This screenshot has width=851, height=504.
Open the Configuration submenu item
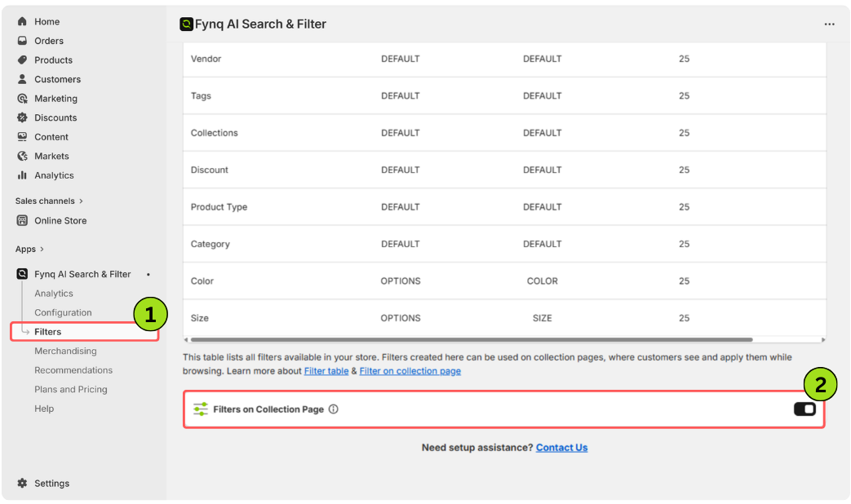click(63, 312)
